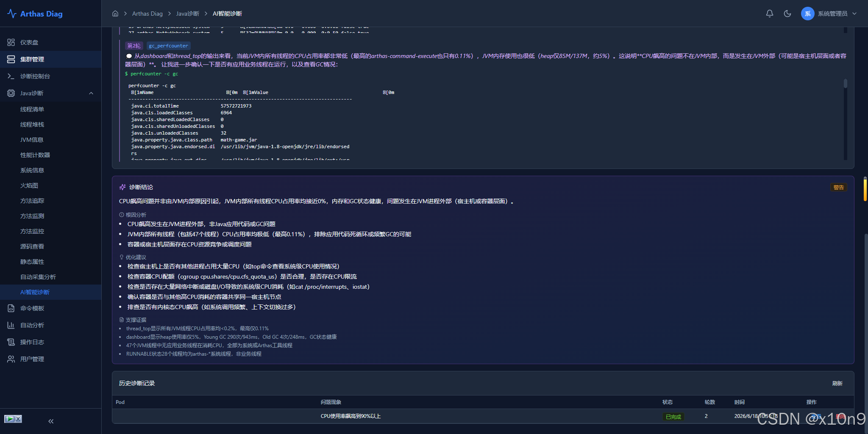This screenshot has width=868, height=434.
Task: Click the 问题现象 column header
Action: tap(331, 402)
